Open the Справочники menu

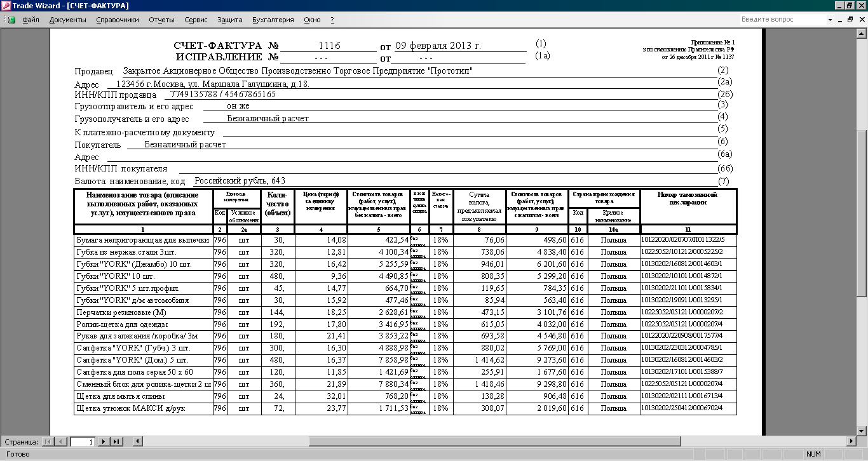tap(118, 20)
